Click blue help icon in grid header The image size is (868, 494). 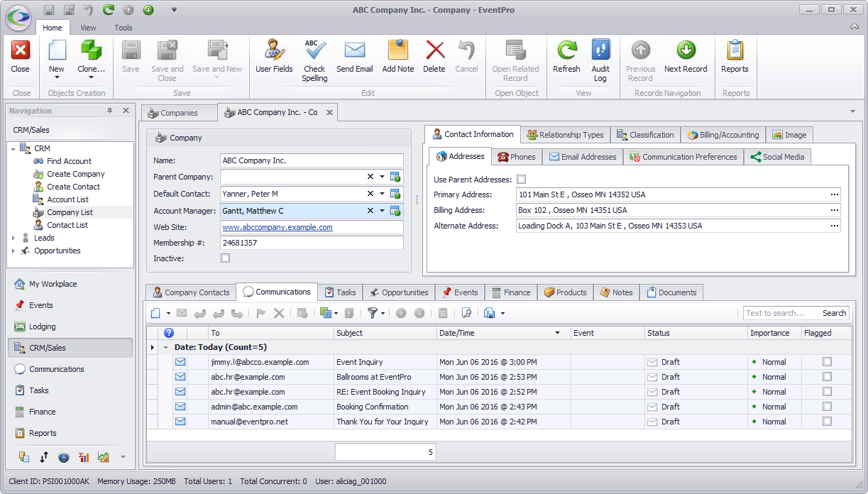[169, 333]
